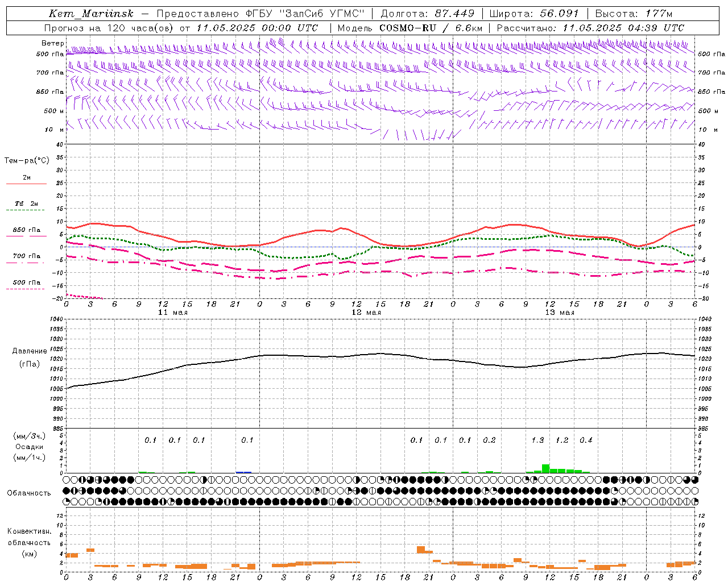Click the '1.2' precipitation amount value
The width and height of the screenshot is (728, 582).
coord(562,440)
